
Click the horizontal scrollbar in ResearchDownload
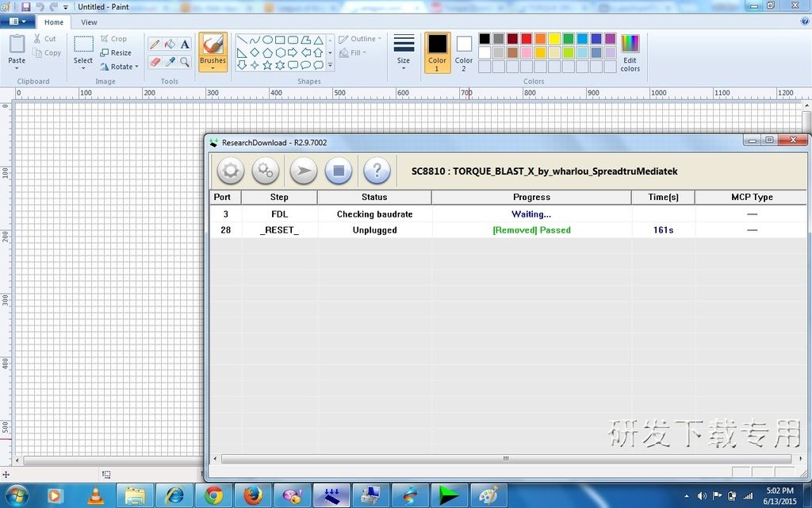click(505, 459)
